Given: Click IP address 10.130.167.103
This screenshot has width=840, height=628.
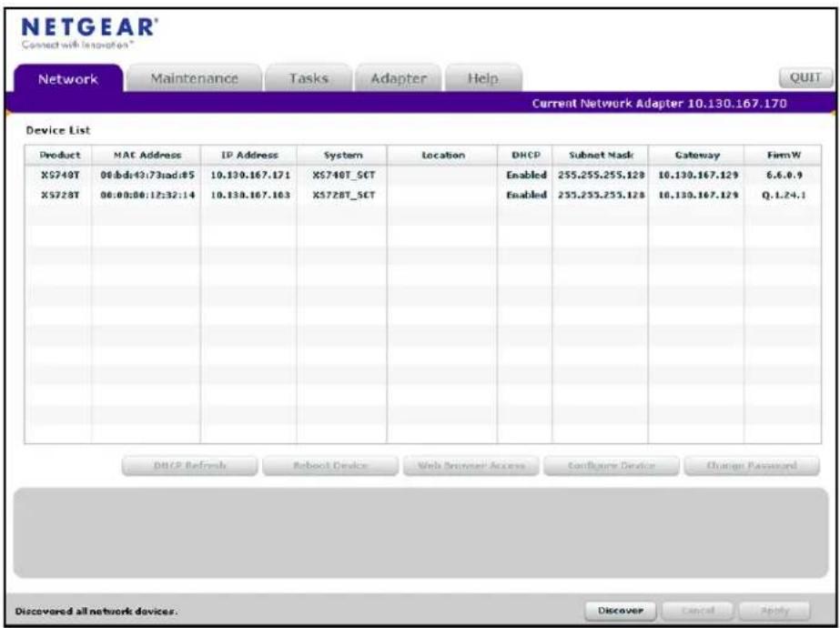Looking at the screenshot, I should pyautogui.click(x=250, y=195).
